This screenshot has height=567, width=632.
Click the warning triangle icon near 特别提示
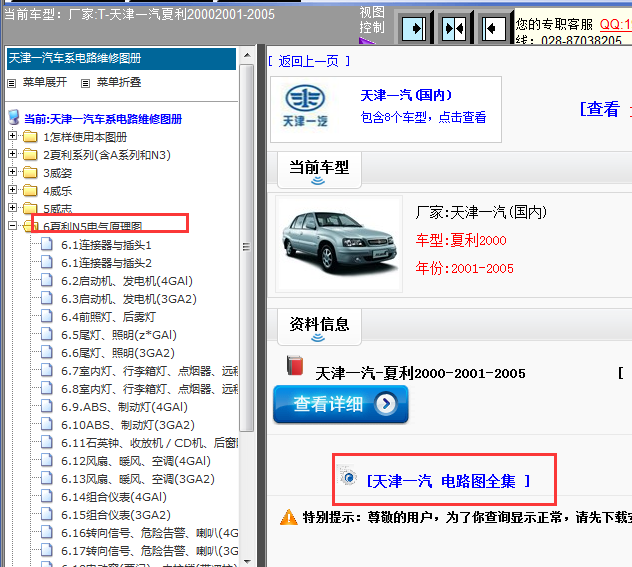coord(289,517)
